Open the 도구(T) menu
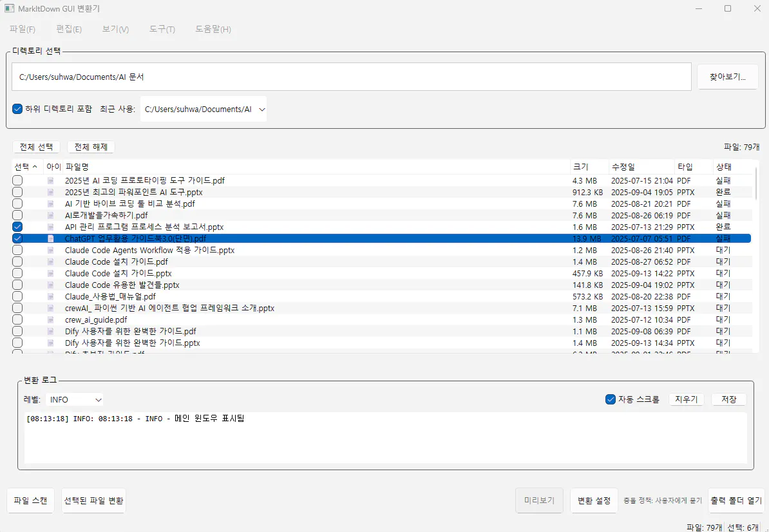 pos(162,30)
